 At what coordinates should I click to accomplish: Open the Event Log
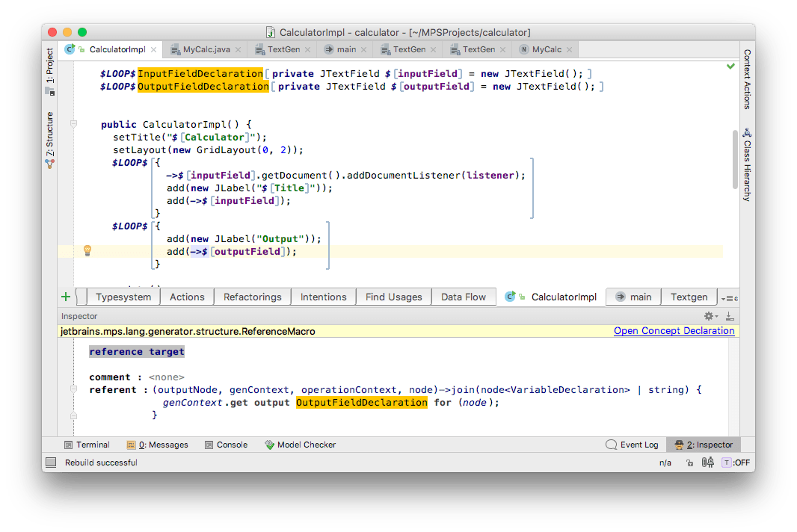point(633,445)
